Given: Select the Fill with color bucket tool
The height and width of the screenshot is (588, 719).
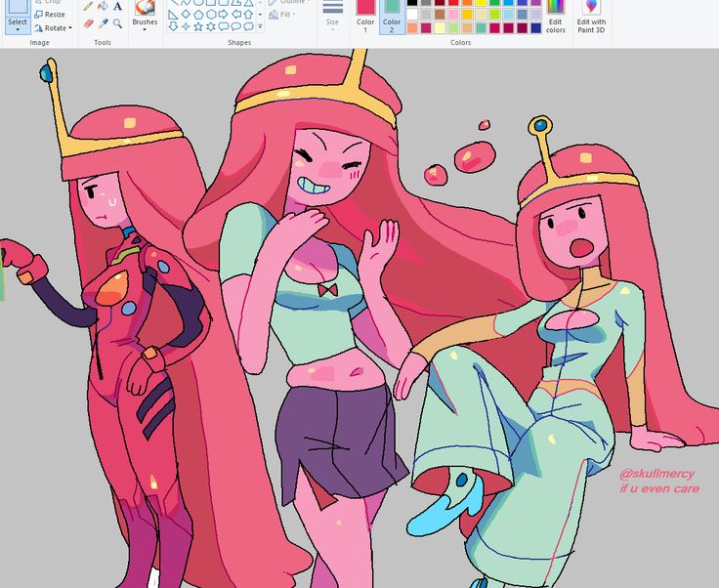Looking at the screenshot, I should (x=104, y=6).
